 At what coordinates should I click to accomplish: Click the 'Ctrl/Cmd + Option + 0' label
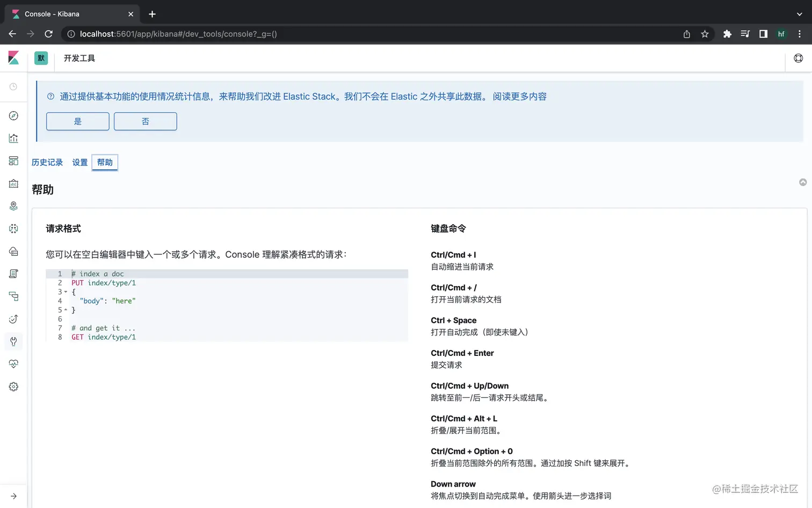coord(472,452)
